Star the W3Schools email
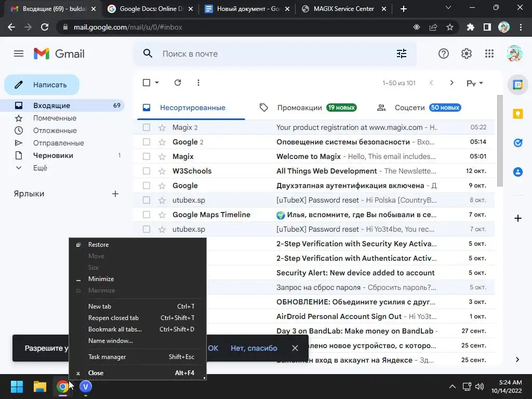532x399 pixels. [x=162, y=171]
